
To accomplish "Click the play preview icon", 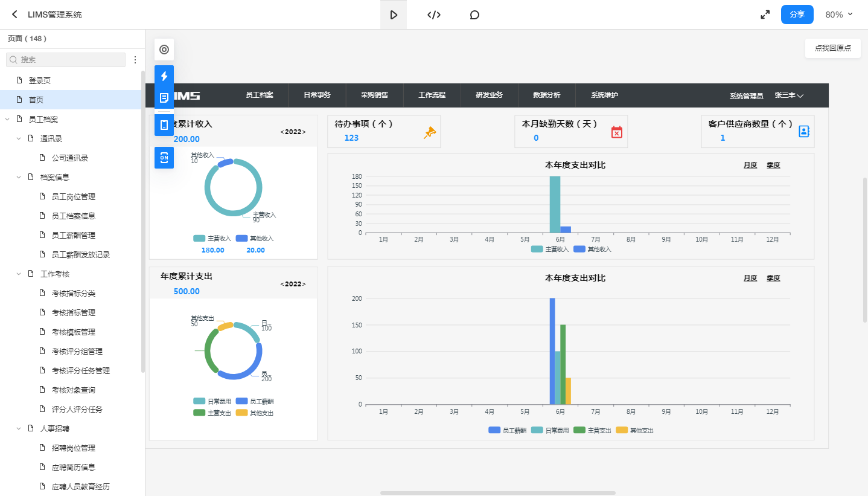I will pos(394,14).
